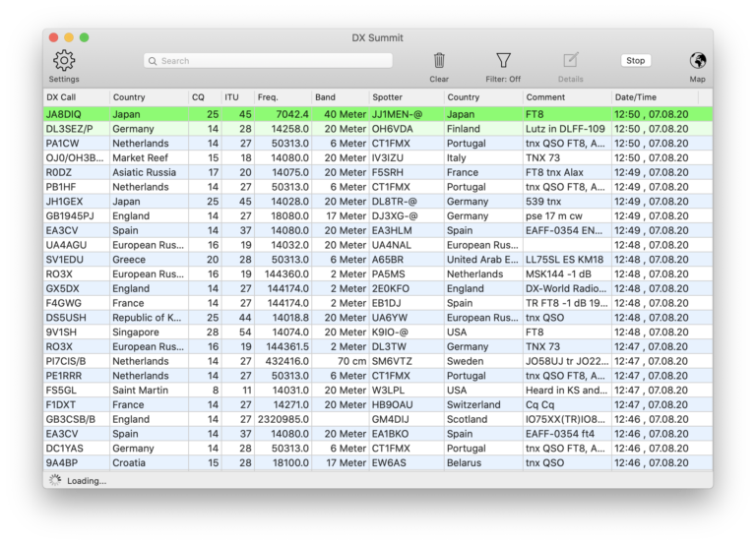
Task: Sort by the Freq. column header
Action: click(x=283, y=97)
